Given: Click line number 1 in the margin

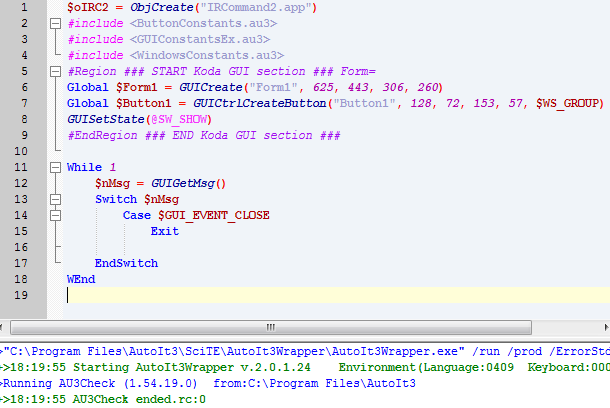Looking at the screenshot, I should click(x=24, y=7).
